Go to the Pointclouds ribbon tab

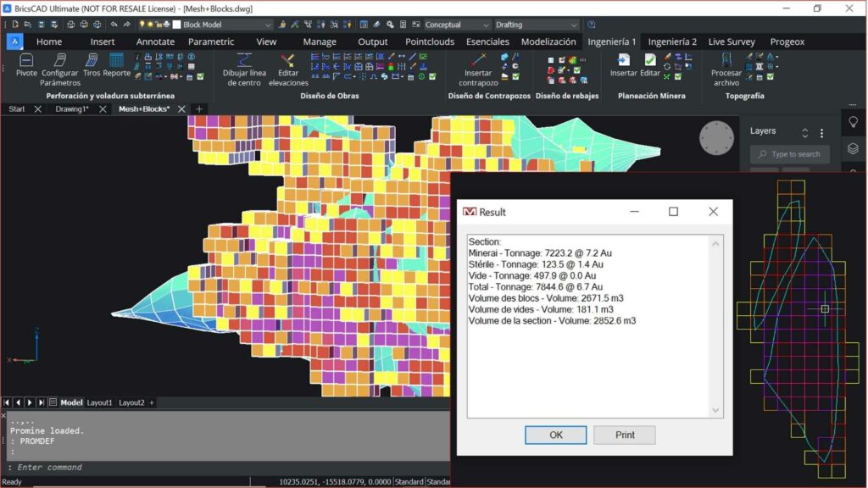tap(430, 42)
